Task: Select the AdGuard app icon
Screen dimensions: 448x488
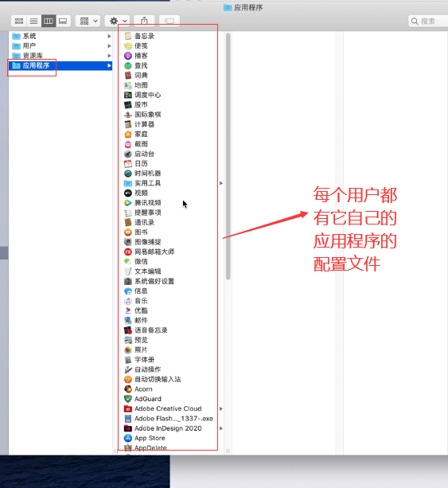Action: (128, 399)
